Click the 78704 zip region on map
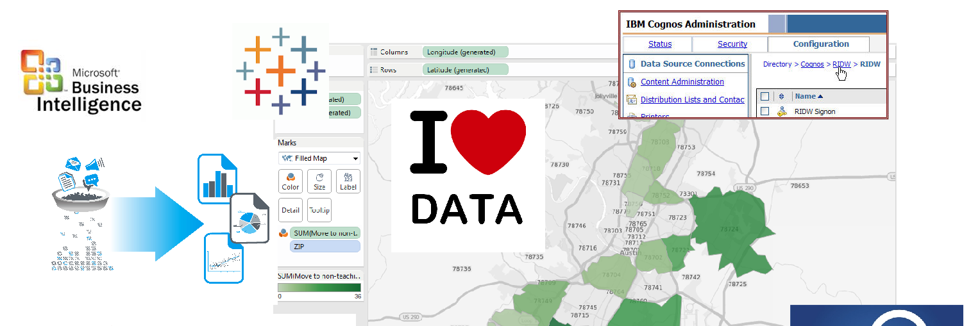Screen dimensions: 980x326 611,275
